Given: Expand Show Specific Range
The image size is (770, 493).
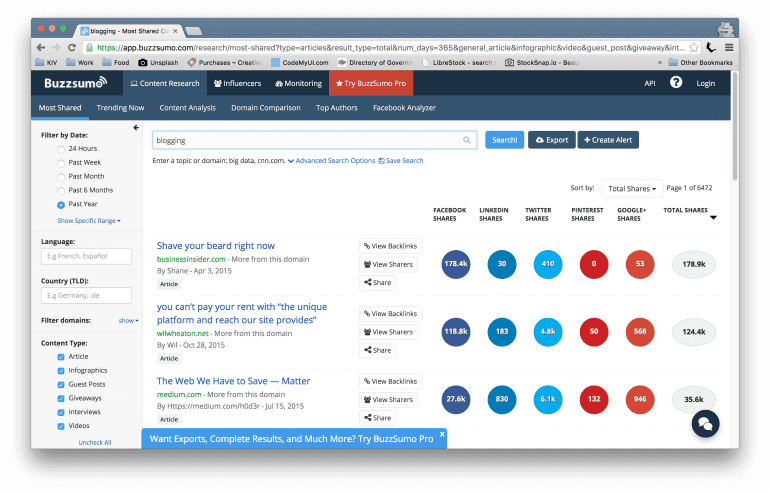Looking at the screenshot, I should coord(89,220).
